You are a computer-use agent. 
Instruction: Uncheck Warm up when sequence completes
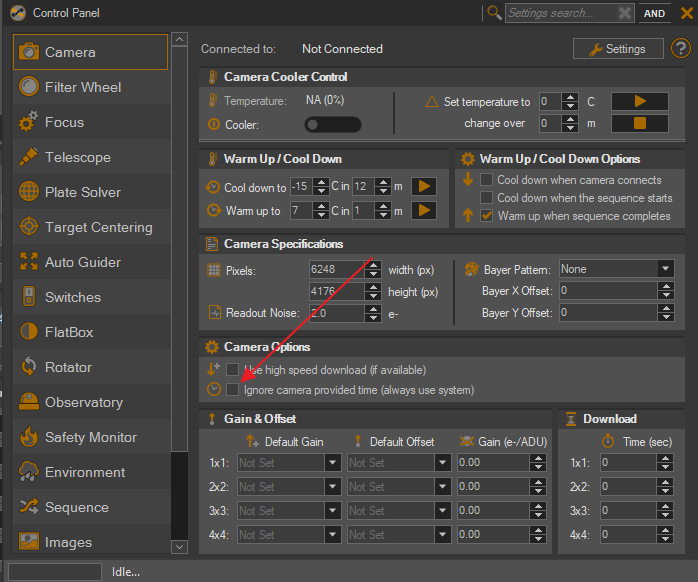coord(487,216)
